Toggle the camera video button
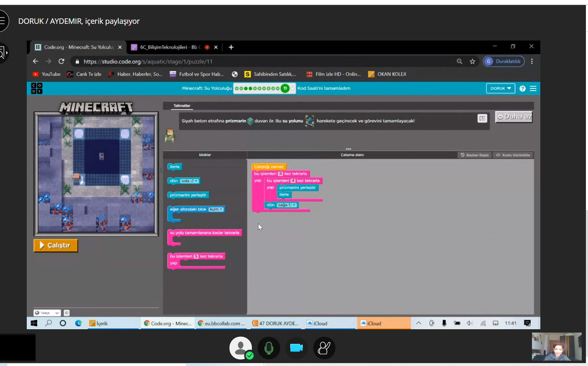This screenshot has height=366, width=588. (x=296, y=348)
